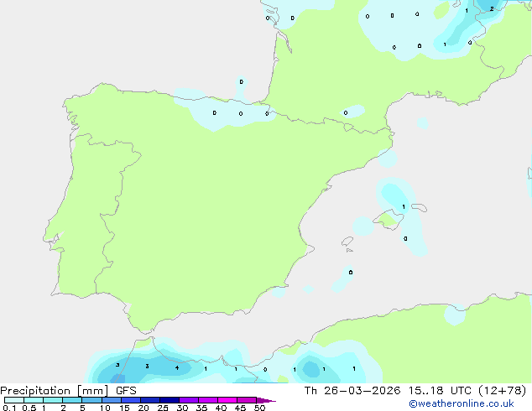
Task: Select the legend swatch between 15 and 20
Action: coord(131,400)
